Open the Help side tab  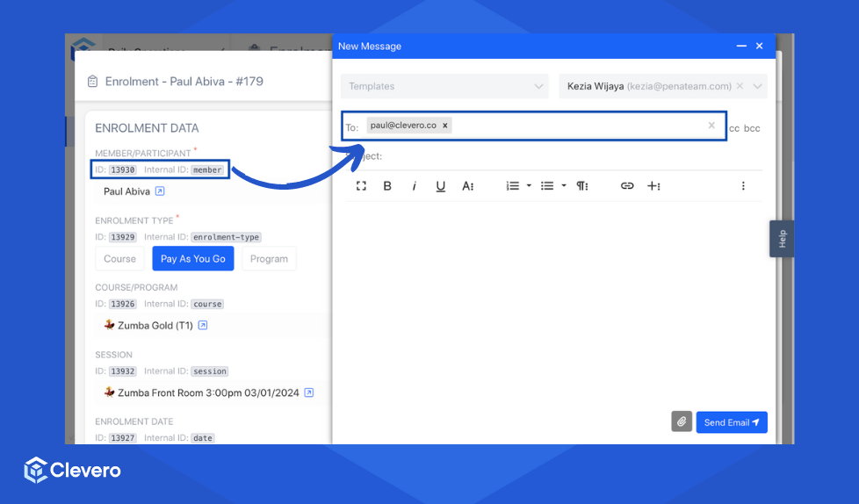(x=782, y=239)
